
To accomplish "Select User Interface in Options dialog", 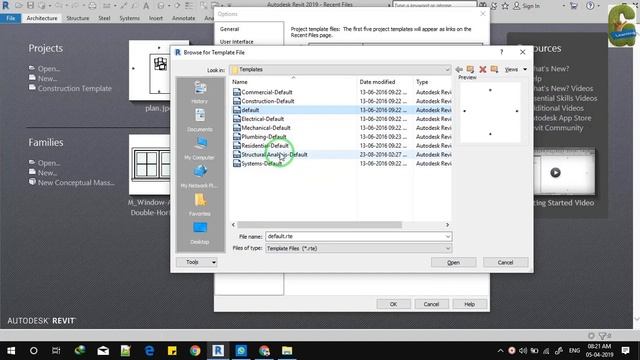I will click(236, 42).
